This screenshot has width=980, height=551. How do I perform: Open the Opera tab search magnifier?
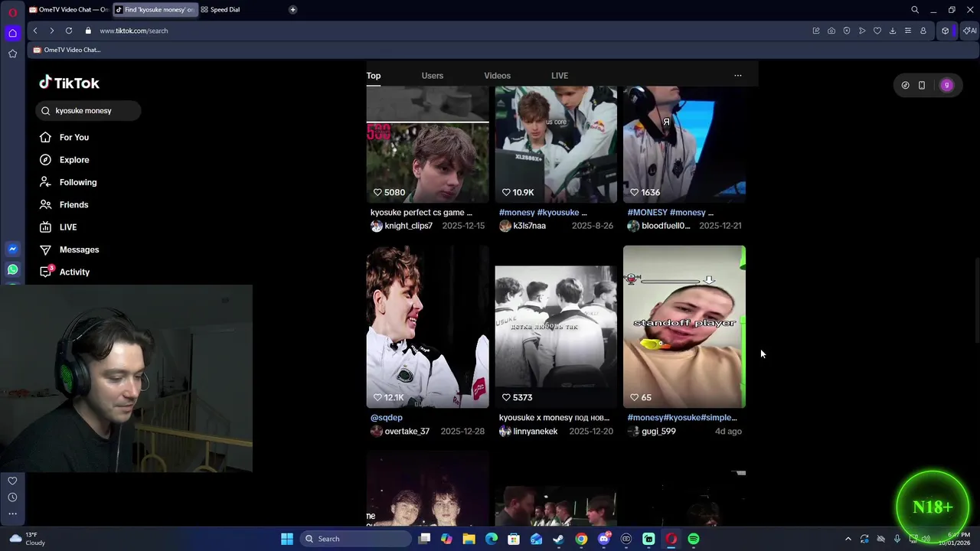point(915,10)
